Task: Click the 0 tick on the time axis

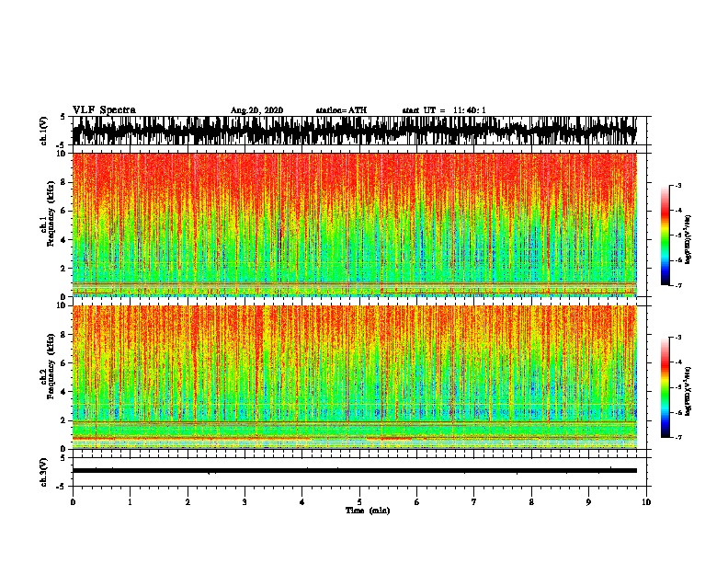Action: point(73,502)
